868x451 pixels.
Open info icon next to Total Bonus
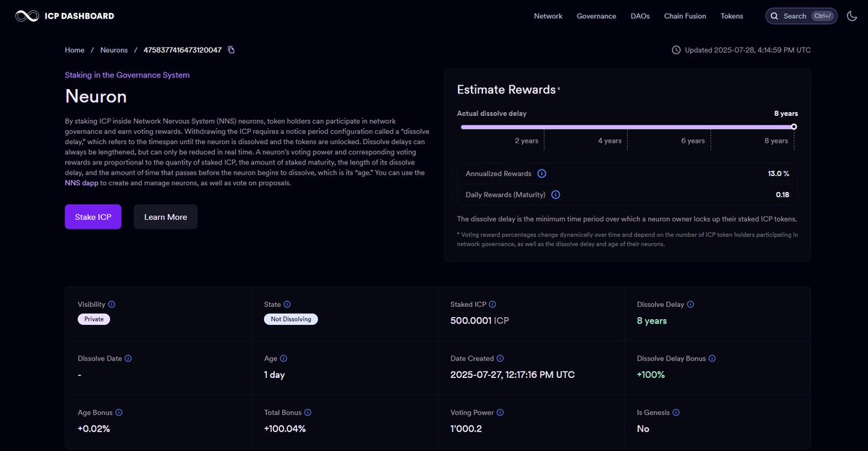click(307, 413)
